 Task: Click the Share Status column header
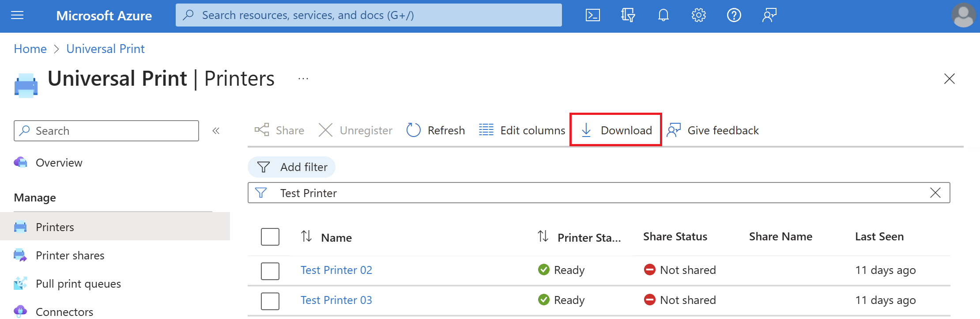pos(675,237)
